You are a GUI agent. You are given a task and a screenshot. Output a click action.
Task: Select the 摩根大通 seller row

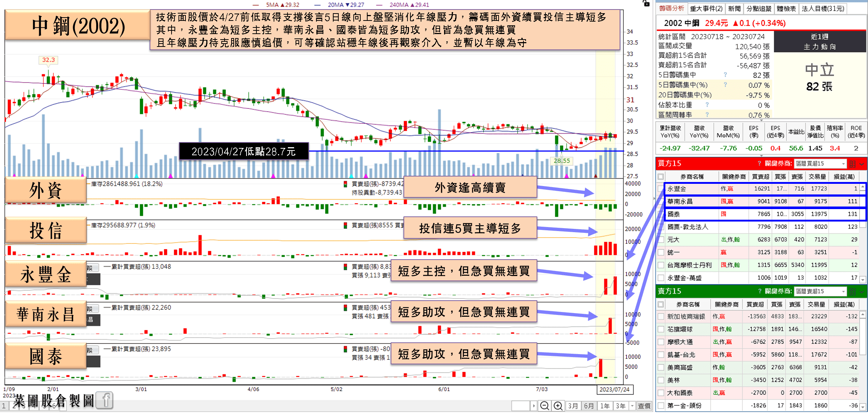[x=757, y=342]
